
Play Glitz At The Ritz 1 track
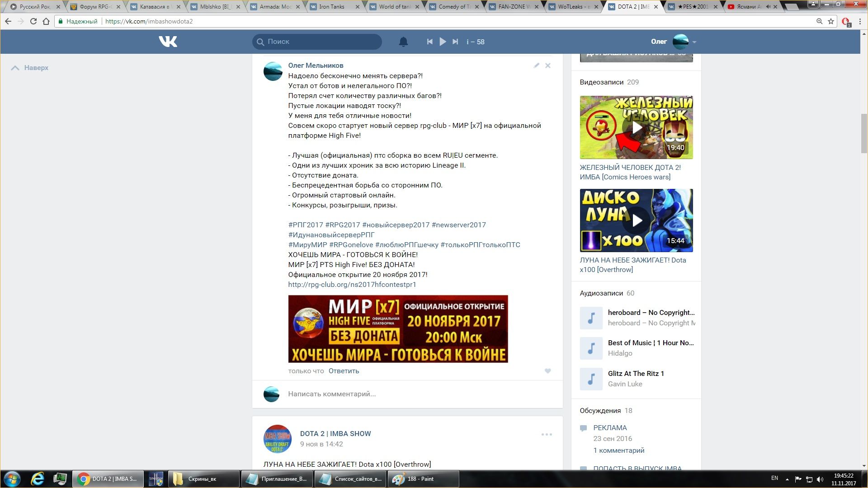(591, 379)
